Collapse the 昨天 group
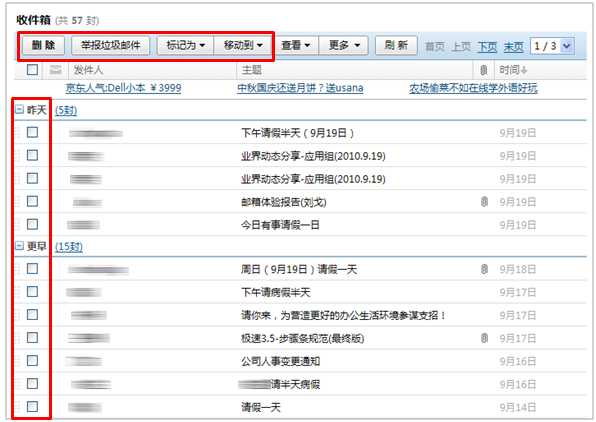 [x=19, y=110]
